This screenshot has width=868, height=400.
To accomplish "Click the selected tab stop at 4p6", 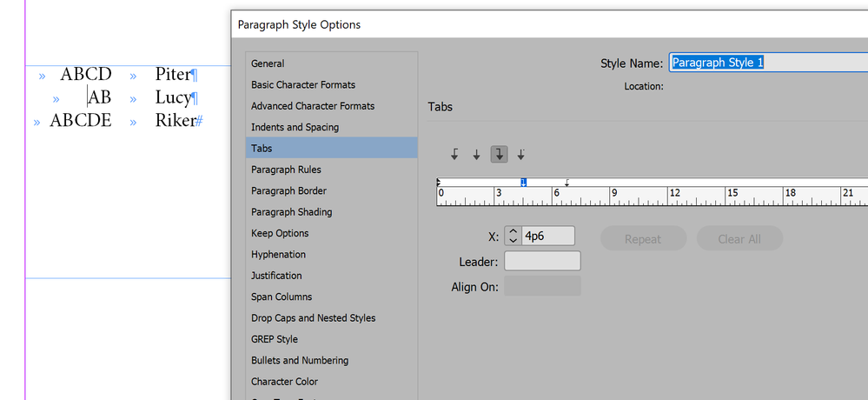I will (x=524, y=182).
